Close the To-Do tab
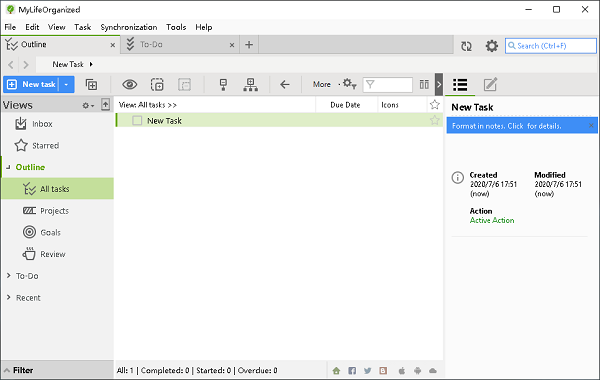This screenshot has height=380, width=600. pos(232,45)
